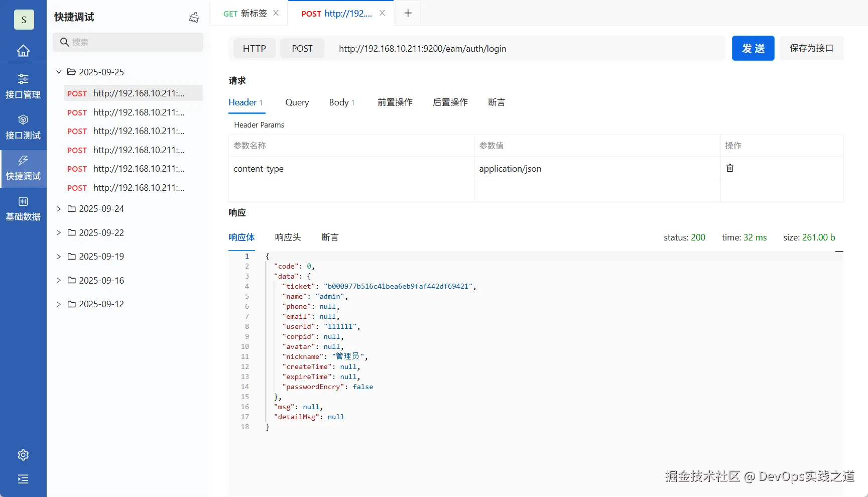Expand the 2025-09-12 folder

click(x=59, y=304)
